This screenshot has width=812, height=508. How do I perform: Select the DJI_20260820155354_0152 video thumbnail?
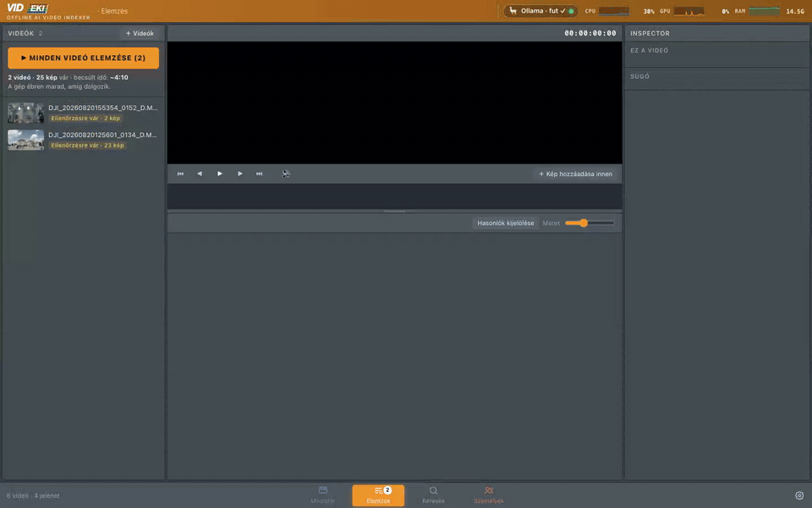pyautogui.click(x=26, y=113)
